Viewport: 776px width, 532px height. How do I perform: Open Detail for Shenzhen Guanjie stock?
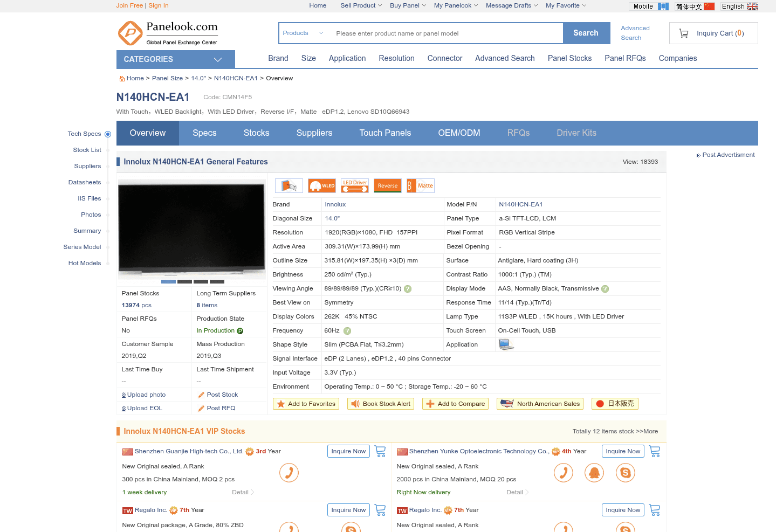(x=243, y=492)
